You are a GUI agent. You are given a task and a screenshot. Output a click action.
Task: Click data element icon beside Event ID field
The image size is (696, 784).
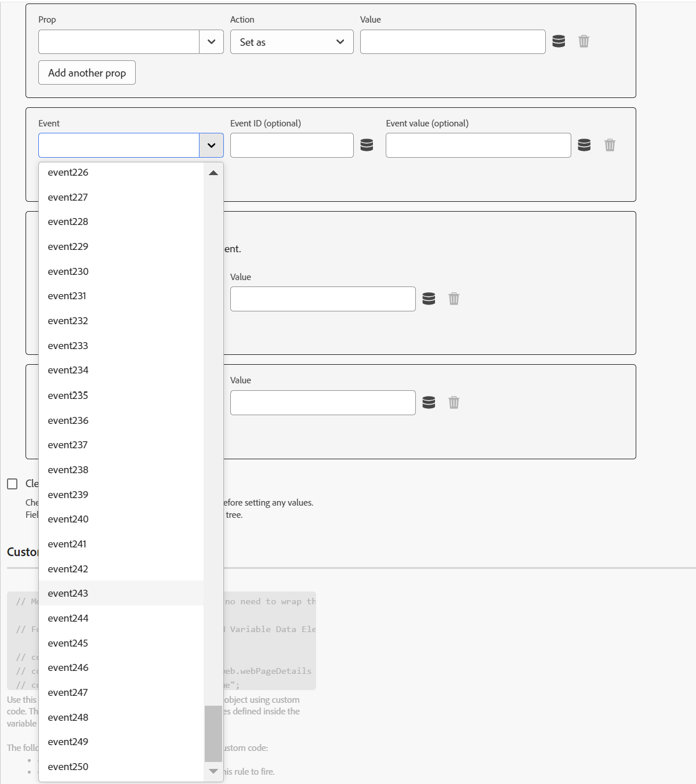(367, 145)
